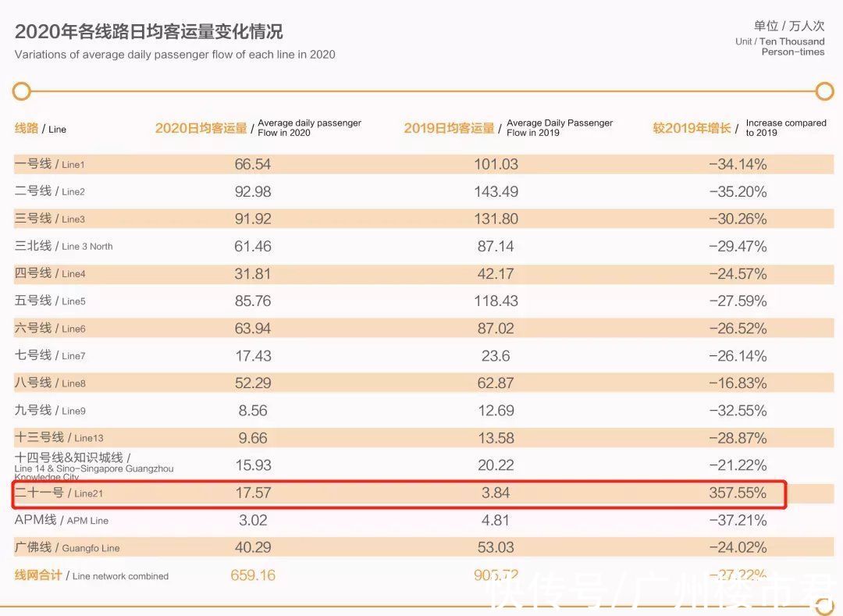Click the Line4 2020 value 31.81

[x=253, y=274]
